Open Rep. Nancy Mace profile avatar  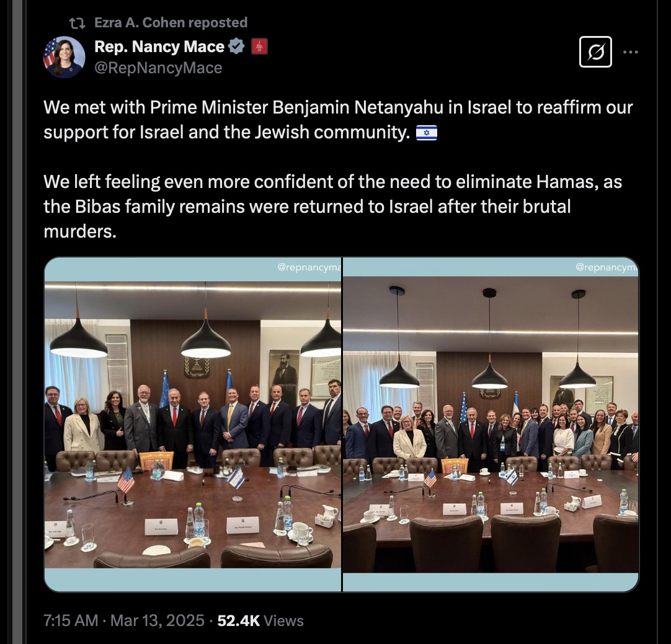[64, 57]
